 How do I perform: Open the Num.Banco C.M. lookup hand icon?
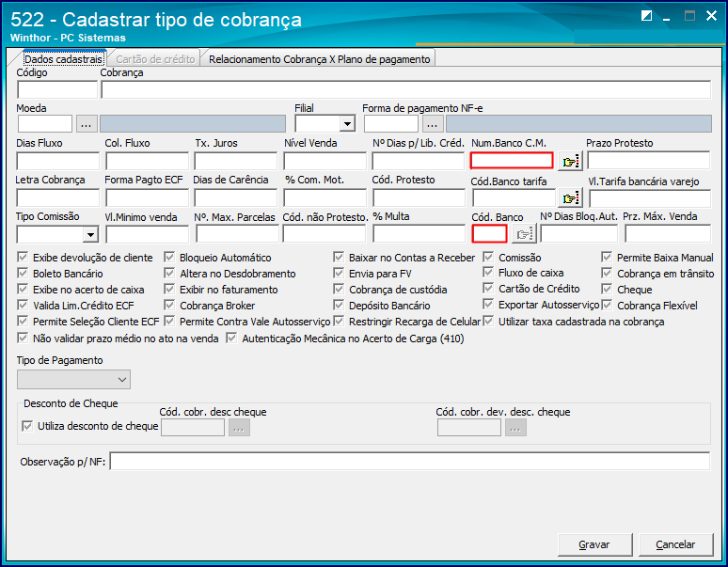[x=570, y=162]
